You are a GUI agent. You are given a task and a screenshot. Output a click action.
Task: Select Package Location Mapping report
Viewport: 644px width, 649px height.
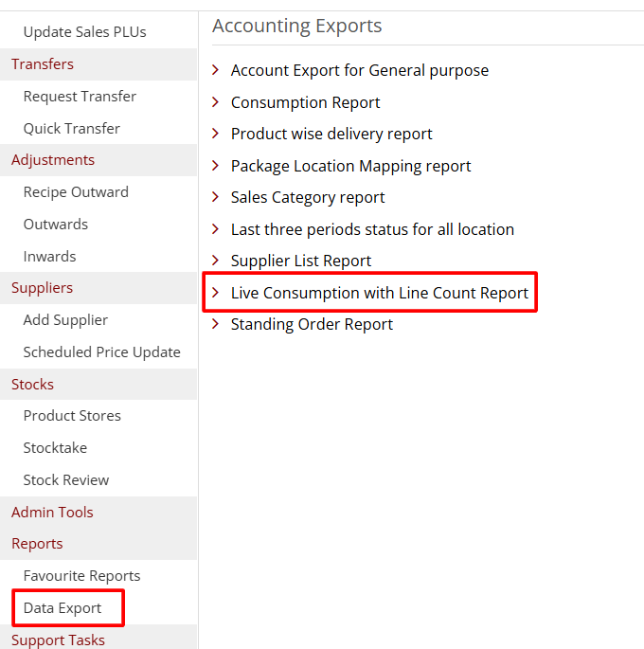tap(350, 166)
